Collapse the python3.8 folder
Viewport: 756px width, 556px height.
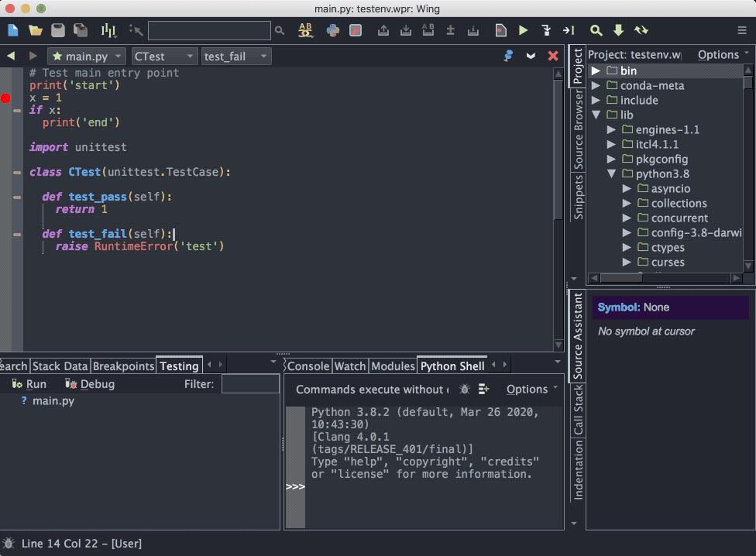(x=611, y=173)
